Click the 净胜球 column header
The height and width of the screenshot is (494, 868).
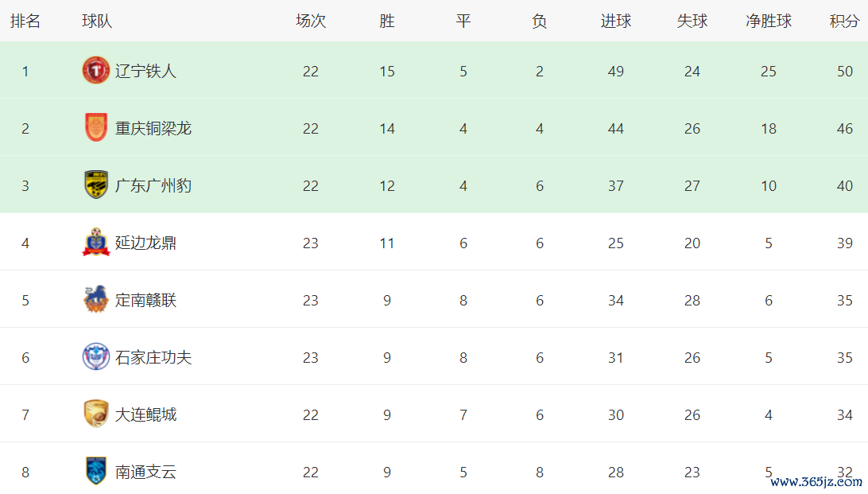pyautogui.click(x=769, y=21)
